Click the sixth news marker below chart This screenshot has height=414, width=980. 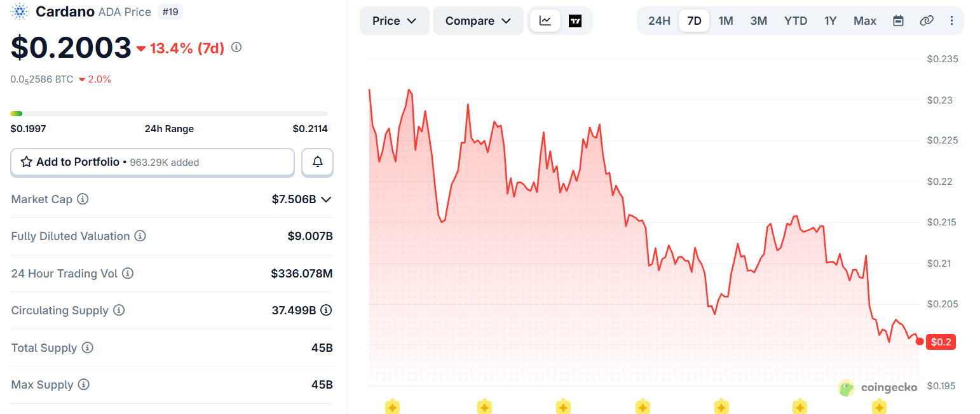[800, 406]
